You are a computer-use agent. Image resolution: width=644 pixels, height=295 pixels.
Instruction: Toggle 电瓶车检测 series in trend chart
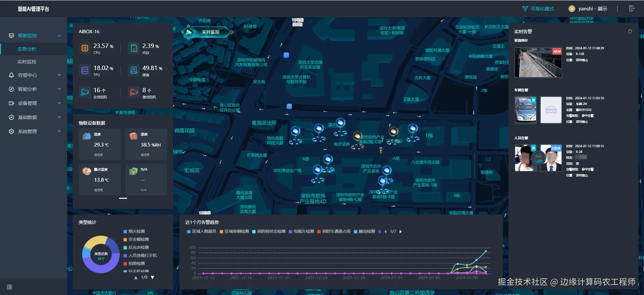[x=301, y=231]
